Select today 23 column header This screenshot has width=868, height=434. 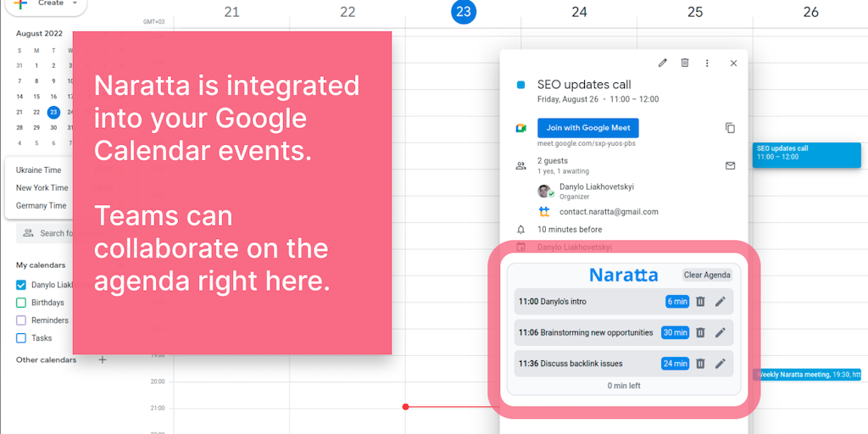coord(464,12)
